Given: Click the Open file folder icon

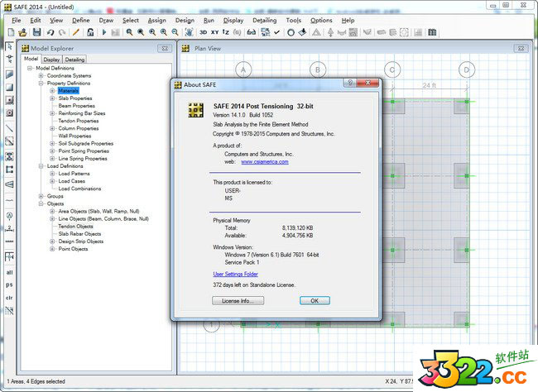Looking at the screenshot, I should [23, 32].
